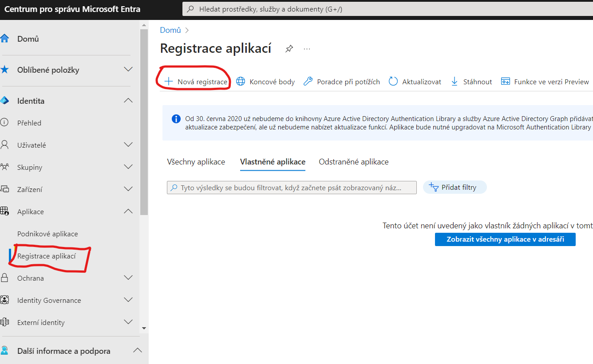This screenshot has height=364, width=593.
Task: Switch to Všechny aplikace tab
Action: pos(196,162)
